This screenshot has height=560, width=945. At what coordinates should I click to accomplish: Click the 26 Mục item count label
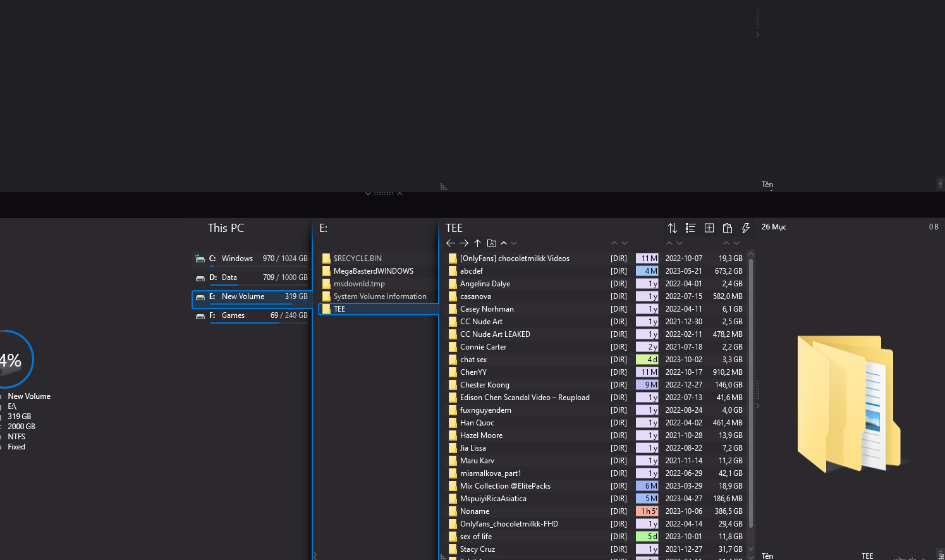click(x=774, y=227)
